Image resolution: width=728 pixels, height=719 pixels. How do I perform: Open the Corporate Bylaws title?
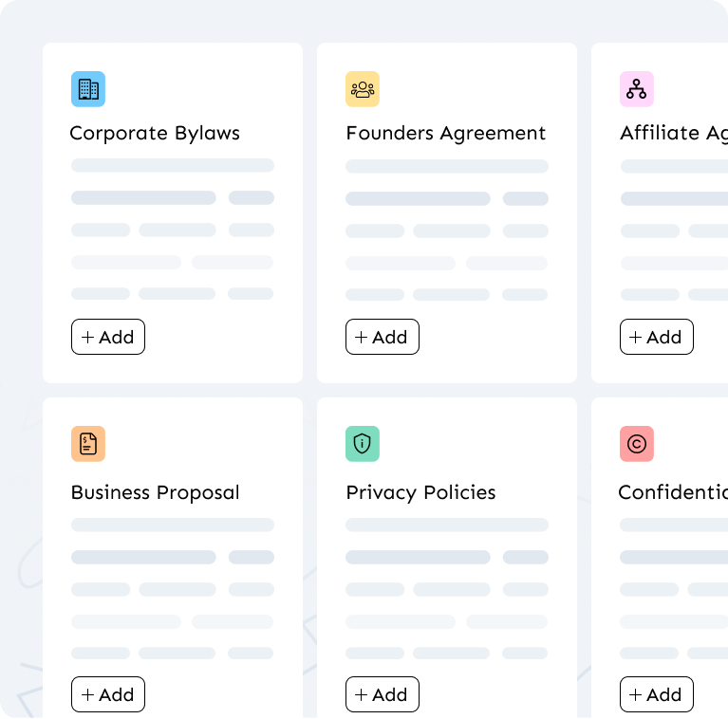click(155, 133)
